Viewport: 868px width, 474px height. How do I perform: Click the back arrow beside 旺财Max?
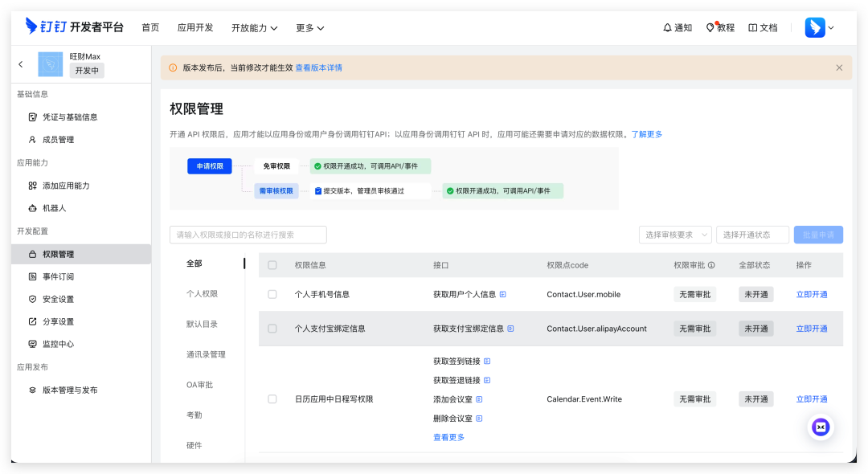click(21, 64)
